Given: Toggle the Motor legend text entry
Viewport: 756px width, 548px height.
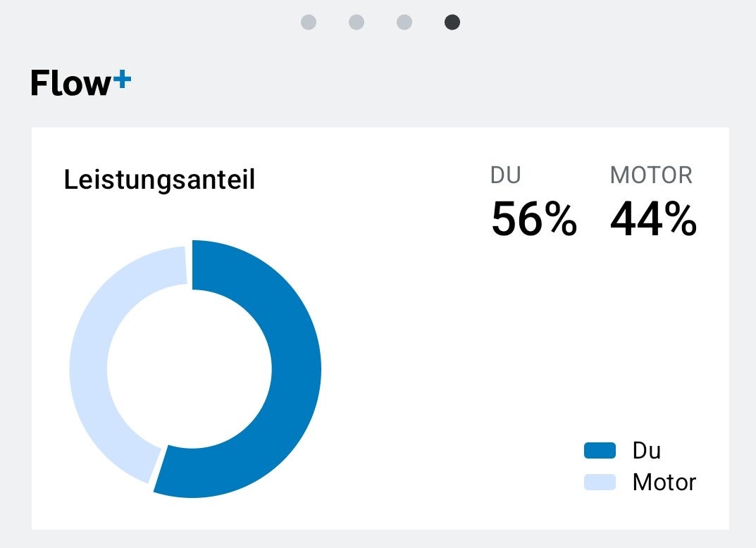Looking at the screenshot, I should [664, 482].
